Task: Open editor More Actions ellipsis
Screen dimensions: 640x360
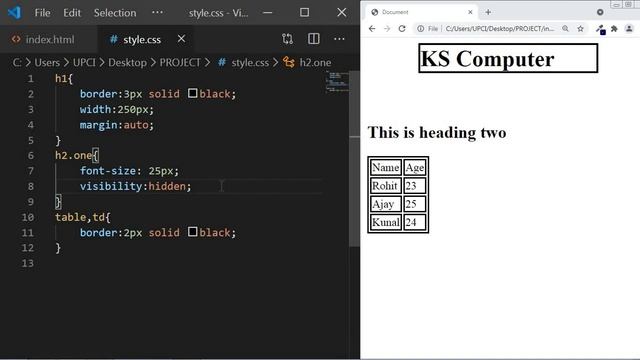Action: pyautogui.click(x=339, y=39)
